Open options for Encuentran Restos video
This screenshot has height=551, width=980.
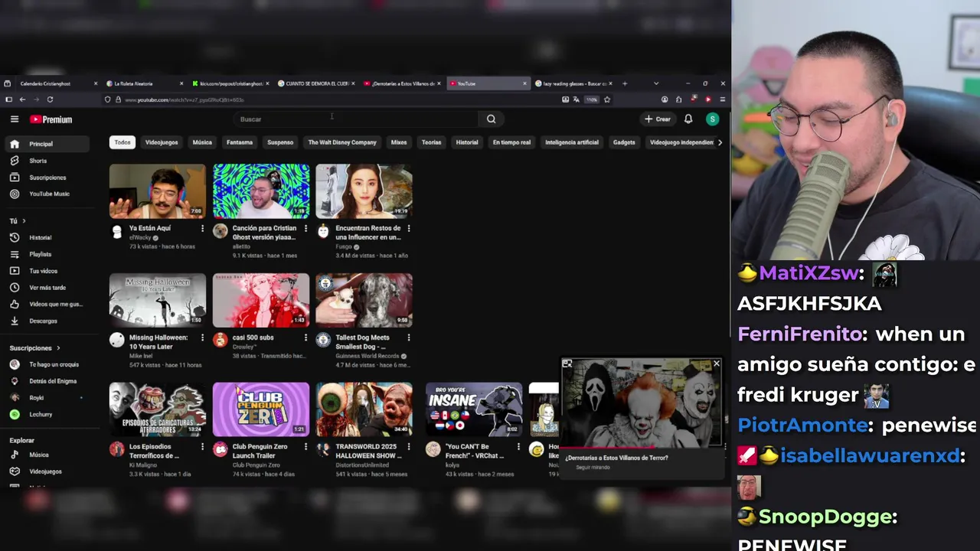coord(409,229)
